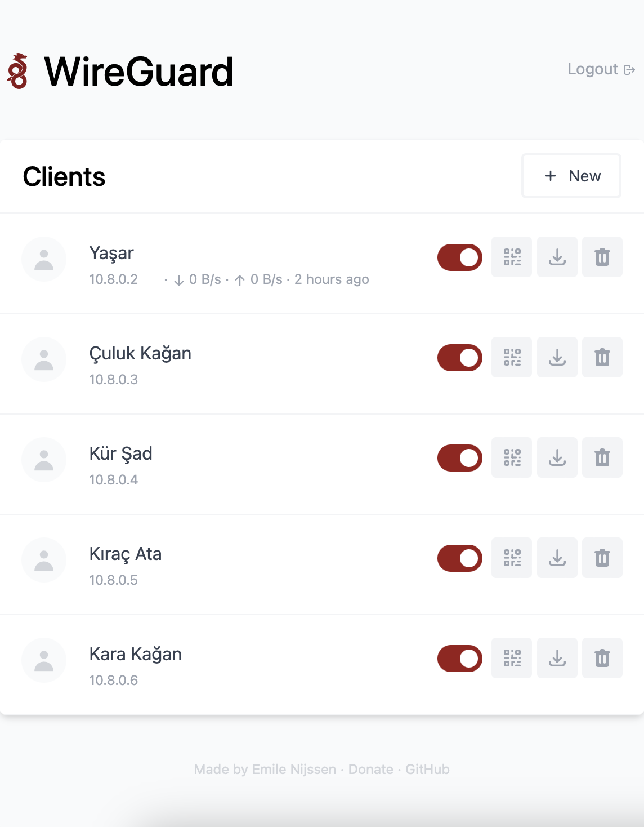Delete the Yaşar client
Viewport: 644px width, 827px height.
click(602, 257)
